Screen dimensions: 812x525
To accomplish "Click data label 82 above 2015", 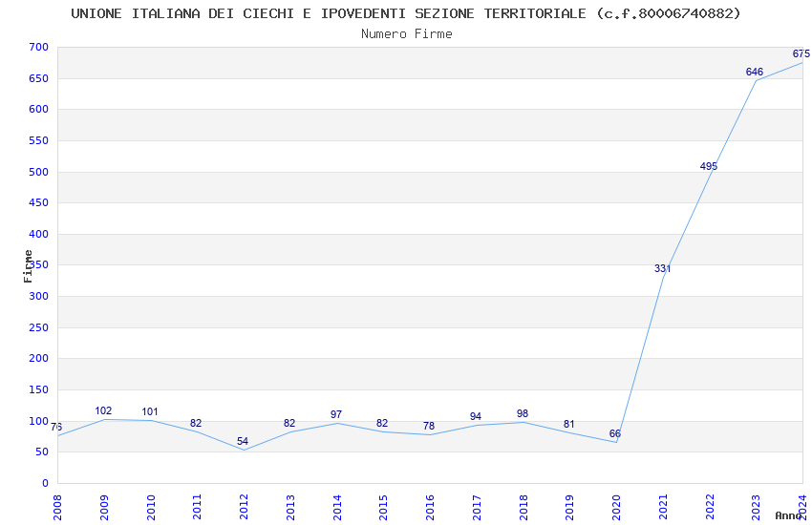I will pos(382,423).
